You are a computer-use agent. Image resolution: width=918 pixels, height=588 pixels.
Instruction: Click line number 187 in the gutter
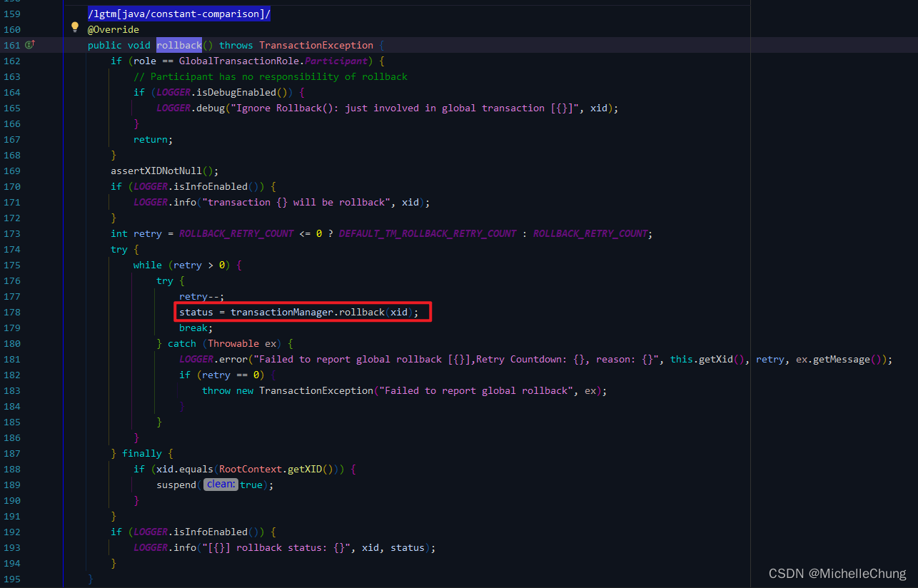(x=12, y=453)
